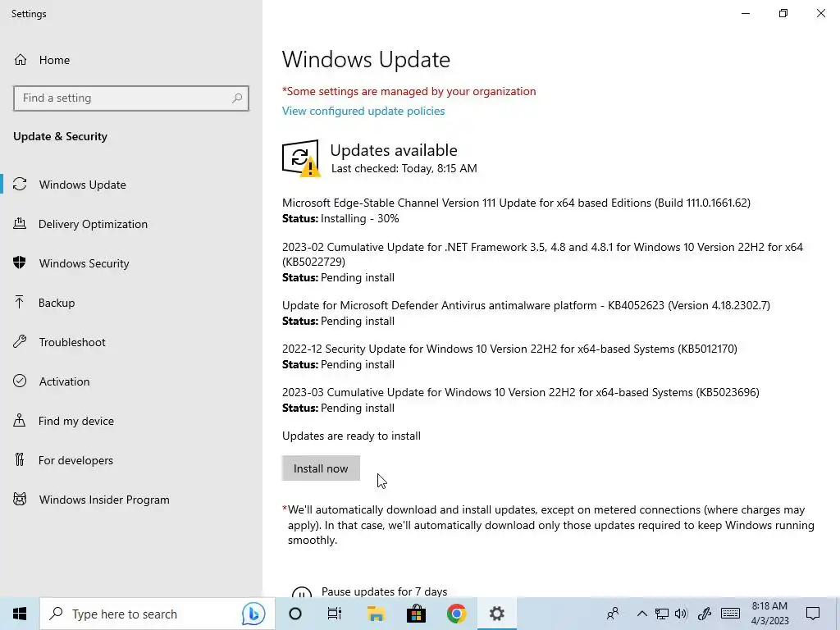
Task: Open Cortana circle on taskbar
Action: click(295, 614)
